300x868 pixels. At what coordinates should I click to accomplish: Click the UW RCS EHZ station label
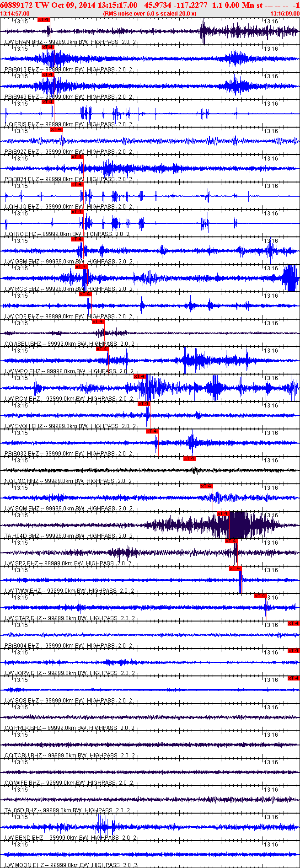(x=22, y=289)
